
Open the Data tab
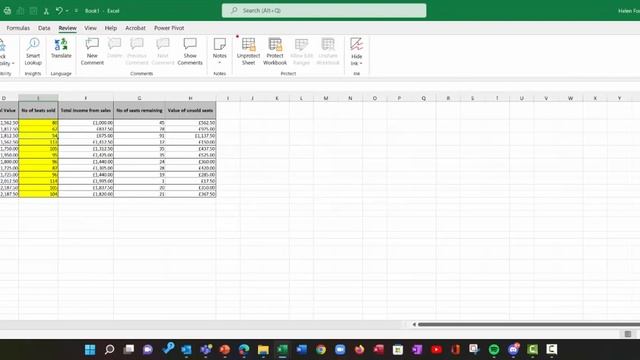click(44, 28)
